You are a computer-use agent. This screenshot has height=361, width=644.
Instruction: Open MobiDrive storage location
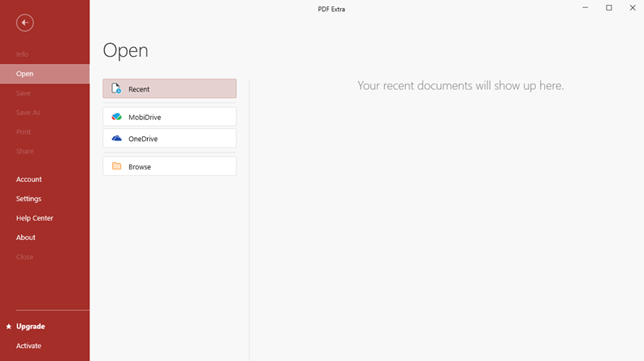tap(170, 117)
